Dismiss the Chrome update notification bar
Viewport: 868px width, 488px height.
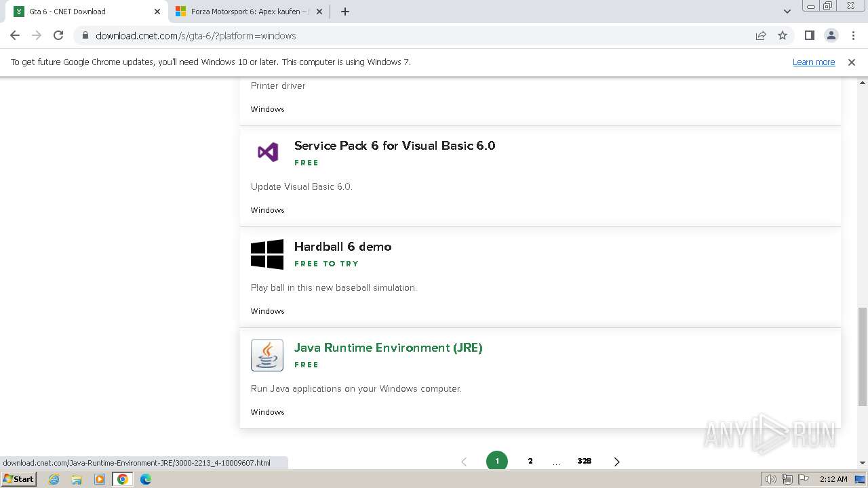click(x=852, y=62)
